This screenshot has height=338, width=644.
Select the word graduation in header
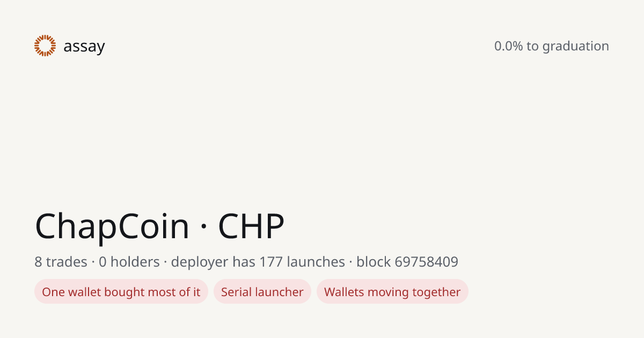pyautogui.click(x=575, y=47)
